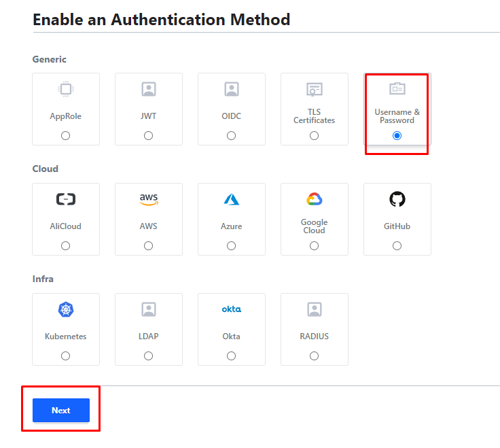The width and height of the screenshot is (500, 448).
Task: Click the LDAP user icon
Action: (x=149, y=309)
